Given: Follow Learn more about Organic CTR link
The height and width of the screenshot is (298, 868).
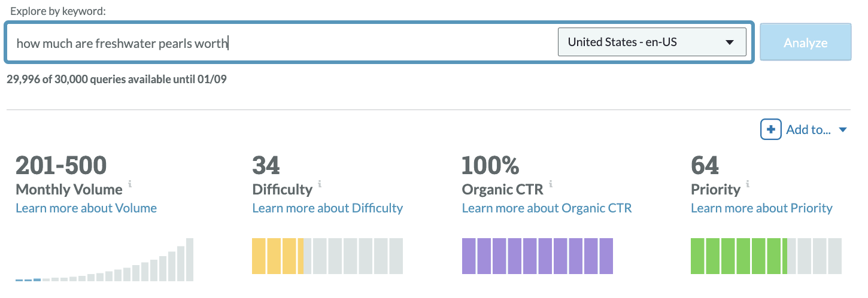Looking at the screenshot, I should (x=547, y=208).
